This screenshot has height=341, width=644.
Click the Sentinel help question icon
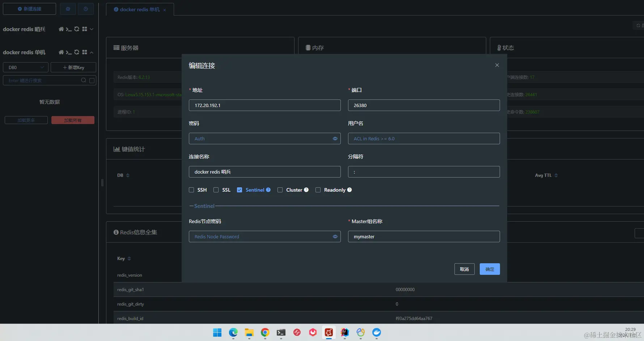268,190
